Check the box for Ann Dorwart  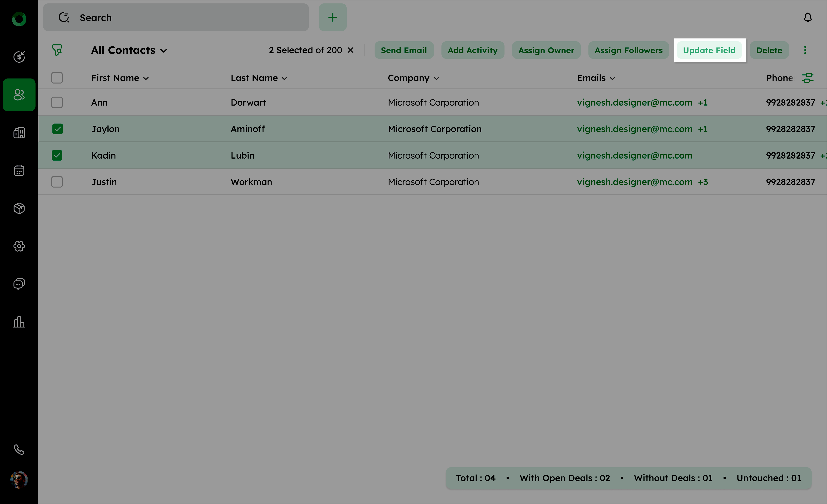57,102
